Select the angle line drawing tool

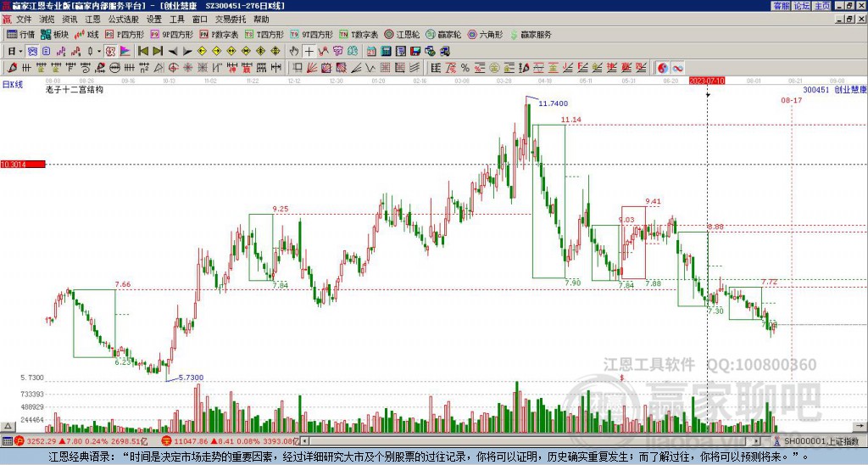point(356,68)
